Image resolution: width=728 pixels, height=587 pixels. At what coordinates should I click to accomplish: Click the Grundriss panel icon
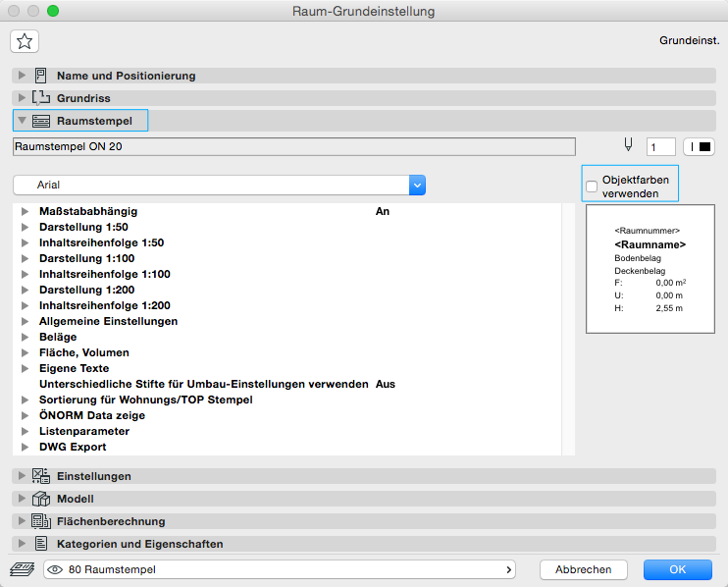[x=41, y=98]
